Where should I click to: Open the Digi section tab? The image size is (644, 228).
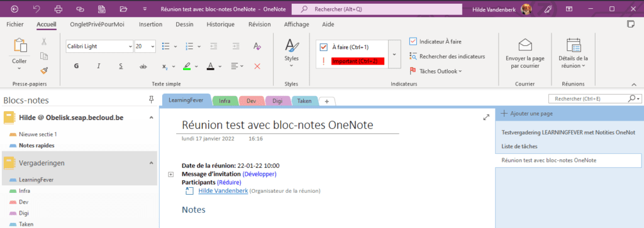(277, 101)
